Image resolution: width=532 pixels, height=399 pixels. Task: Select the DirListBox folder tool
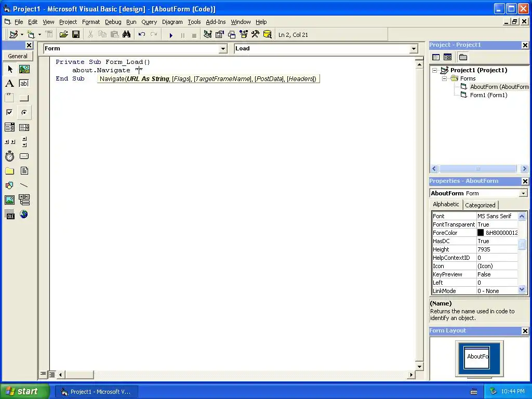tap(10, 170)
